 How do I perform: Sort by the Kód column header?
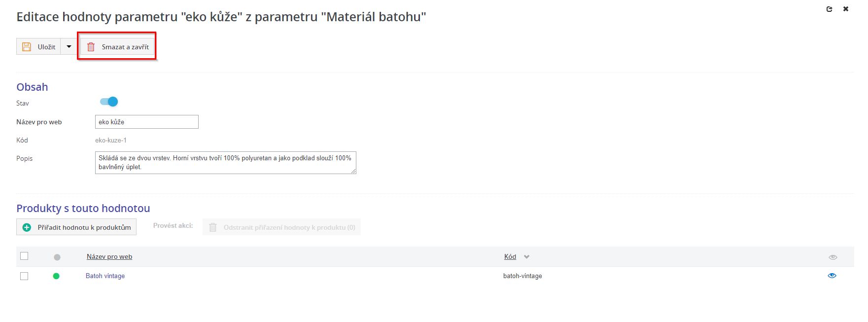coord(510,256)
